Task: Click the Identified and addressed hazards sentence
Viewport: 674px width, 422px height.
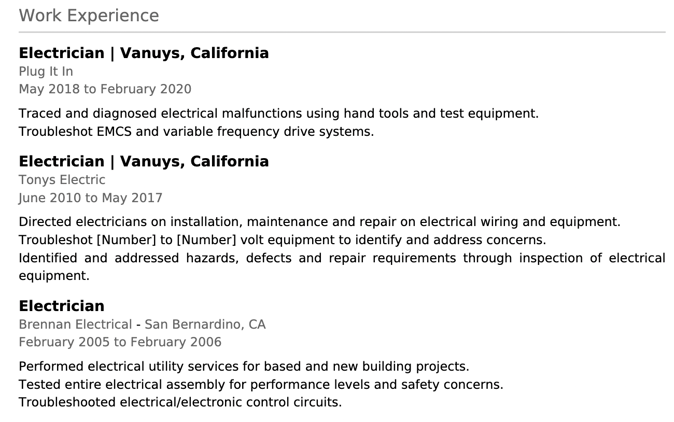Action: coord(342,266)
